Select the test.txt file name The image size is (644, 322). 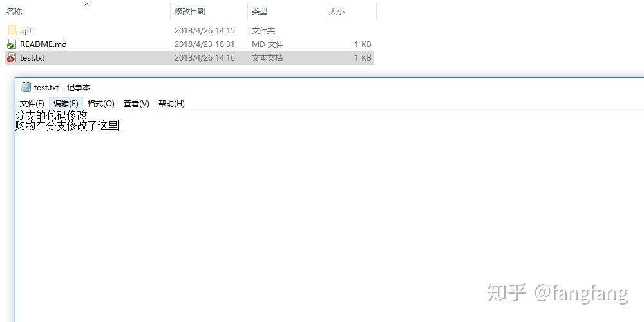tap(32, 58)
